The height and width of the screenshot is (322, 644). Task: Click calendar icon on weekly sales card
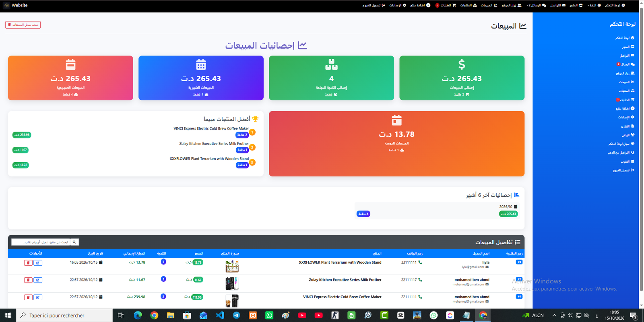pos(70,64)
